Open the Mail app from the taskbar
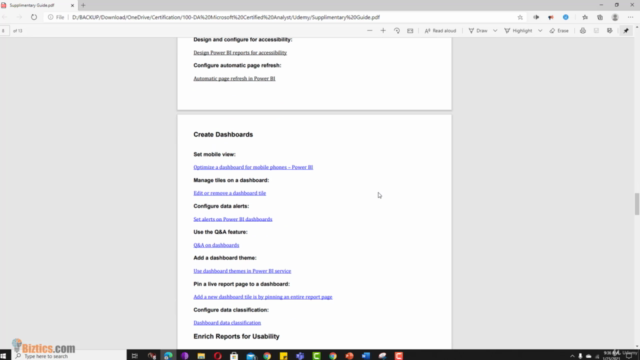Viewport: 640px width, 360px height. [x=251, y=356]
